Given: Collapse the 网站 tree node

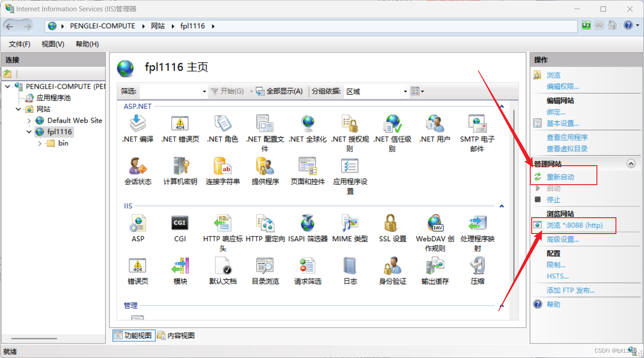Looking at the screenshot, I should click(x=19, y=109).
